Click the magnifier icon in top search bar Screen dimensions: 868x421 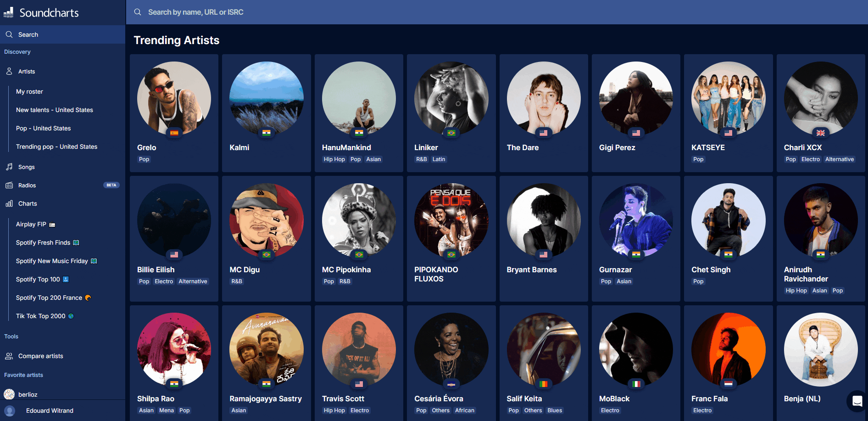pos(138,12)
